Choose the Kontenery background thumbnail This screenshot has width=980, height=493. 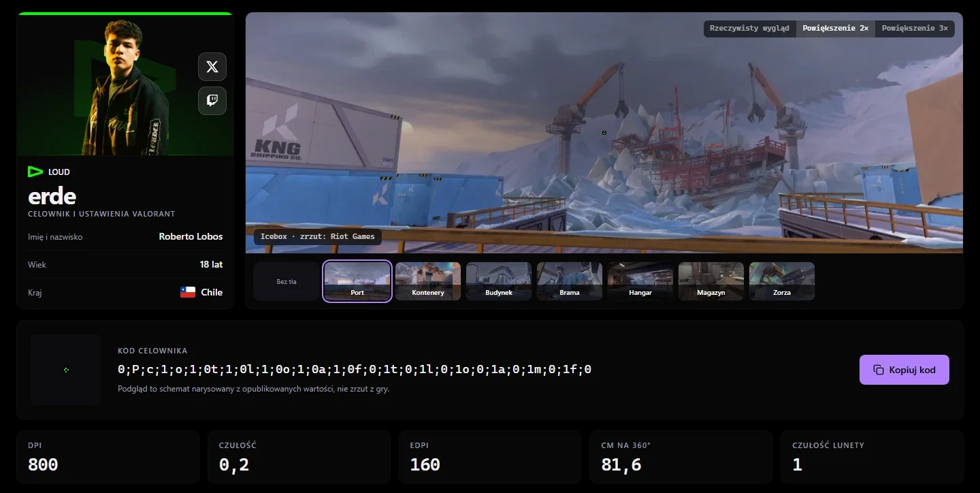tap(428, 281)
